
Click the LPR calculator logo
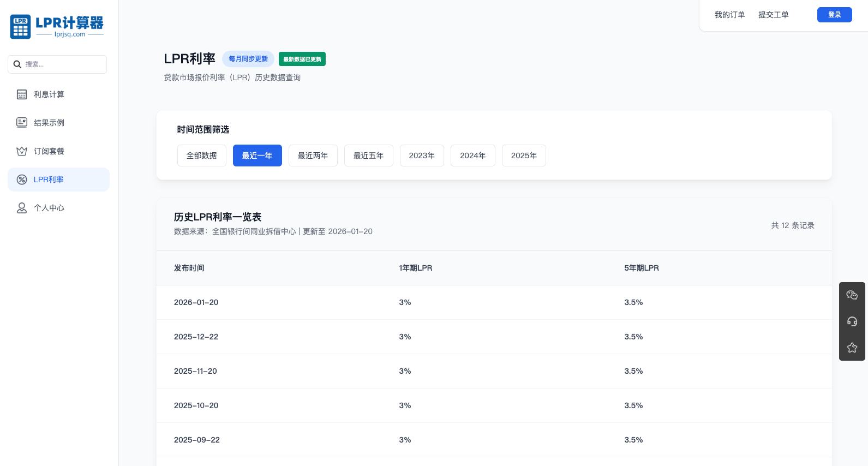[x=57, y=27]
